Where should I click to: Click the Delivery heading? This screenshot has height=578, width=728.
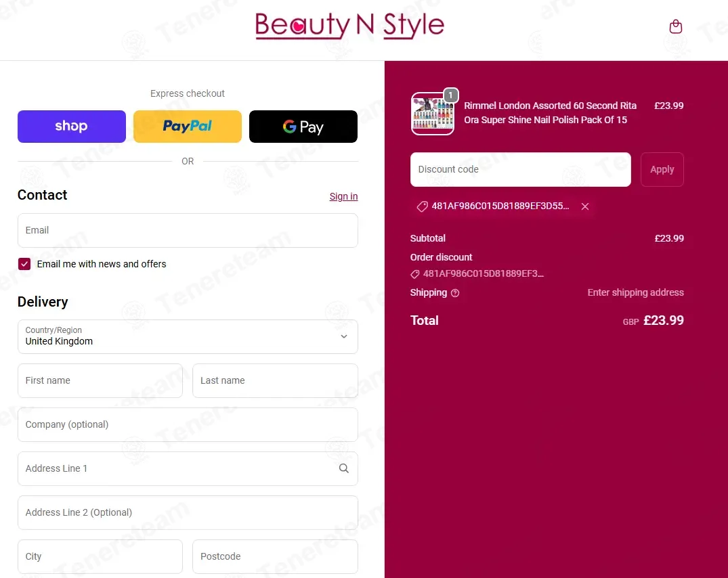(43, 302)
